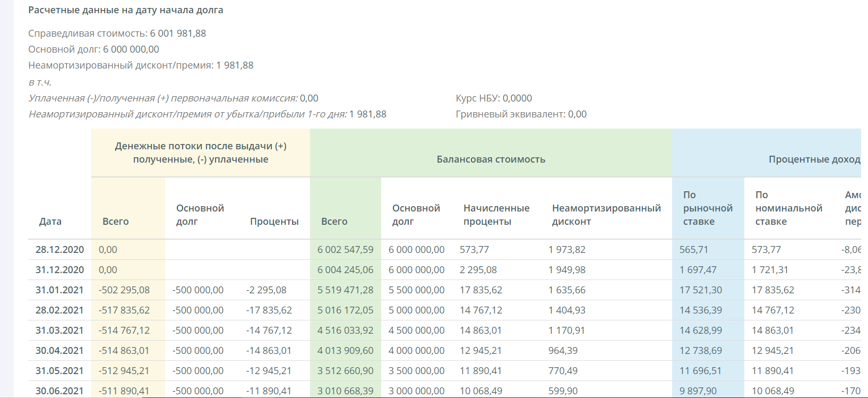Viewport: 868px width, 398px height.
Task: Click cash flow total -517 835,62
Action: point(124,310)
